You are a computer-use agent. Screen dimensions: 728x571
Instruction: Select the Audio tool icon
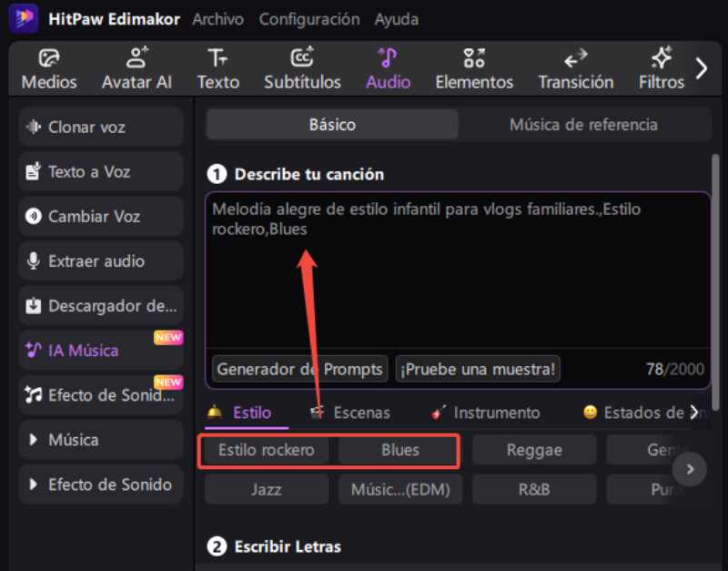389,58
